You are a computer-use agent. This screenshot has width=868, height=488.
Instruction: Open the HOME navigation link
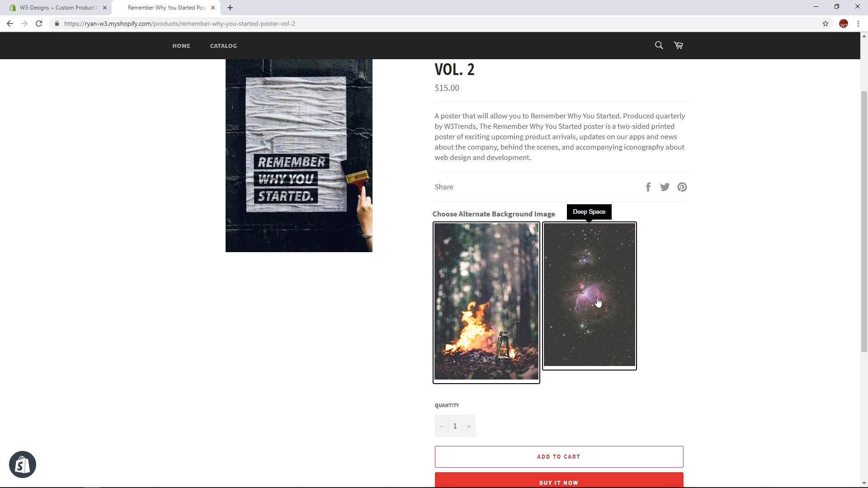tap(181, 46)
